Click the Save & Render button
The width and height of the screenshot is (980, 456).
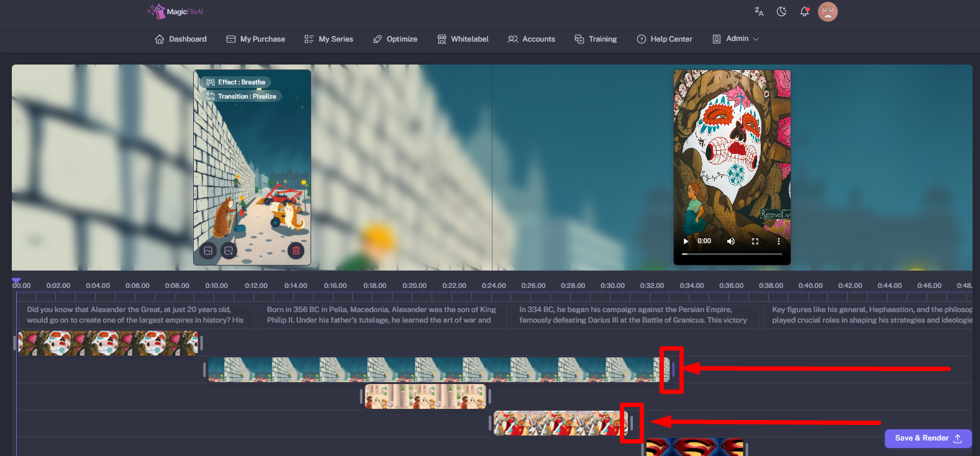tap(928, 438)
